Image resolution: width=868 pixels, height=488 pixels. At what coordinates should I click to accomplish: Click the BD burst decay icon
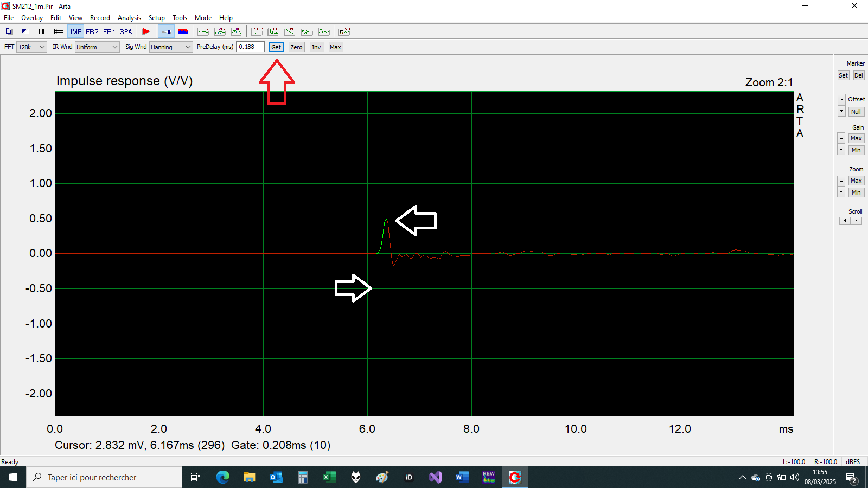coord(324,31)
